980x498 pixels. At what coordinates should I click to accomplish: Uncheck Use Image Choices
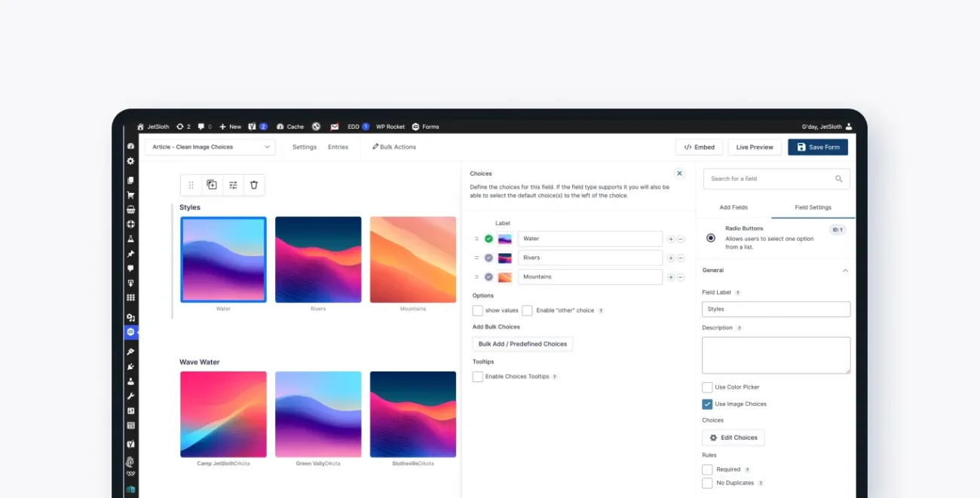[x=707, y=404]
